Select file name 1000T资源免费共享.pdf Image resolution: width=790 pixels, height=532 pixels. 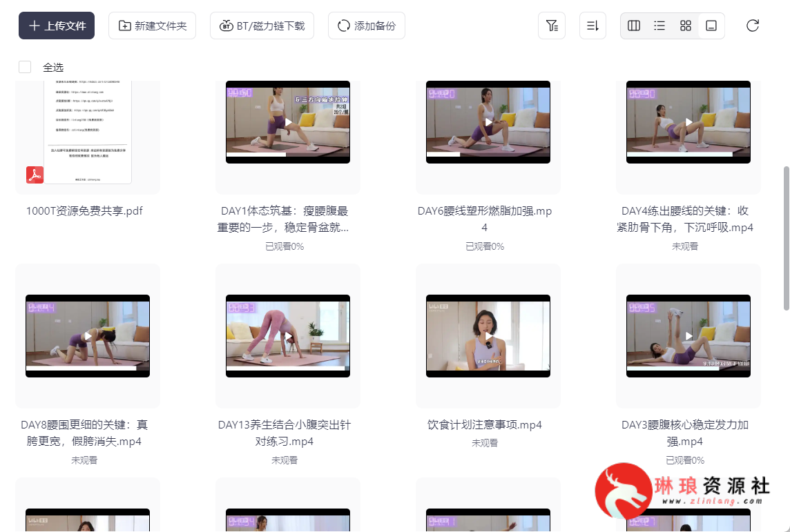84,211
